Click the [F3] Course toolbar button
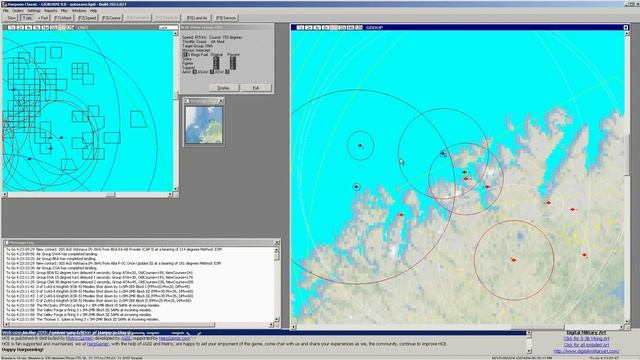The height and width of the screenshot is (360, 640). coord(111,18)
